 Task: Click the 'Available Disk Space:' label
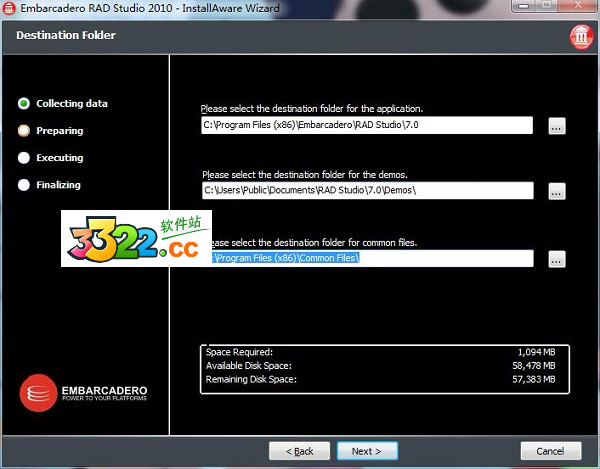249,366
